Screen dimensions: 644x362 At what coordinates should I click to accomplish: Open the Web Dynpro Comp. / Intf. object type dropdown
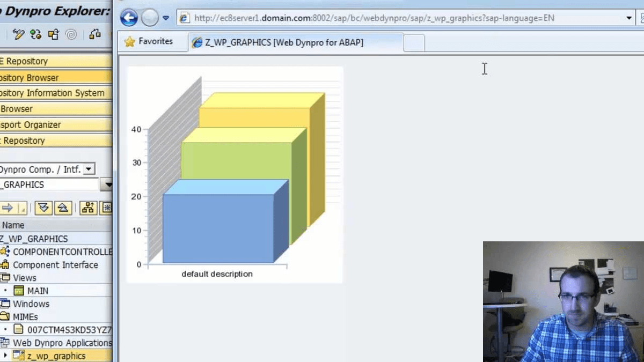point(90,169)
